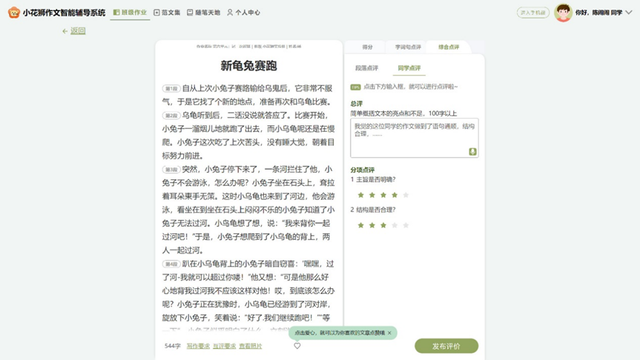The height and width of the screenshot is (360, 640).
Task: Open the 随笔天地 nav item
Action: [203, 12]
